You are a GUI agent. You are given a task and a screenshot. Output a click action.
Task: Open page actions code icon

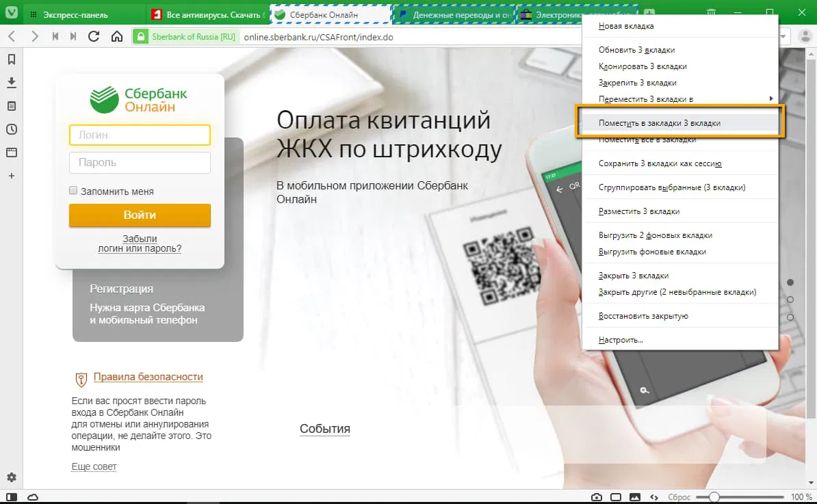654,497
